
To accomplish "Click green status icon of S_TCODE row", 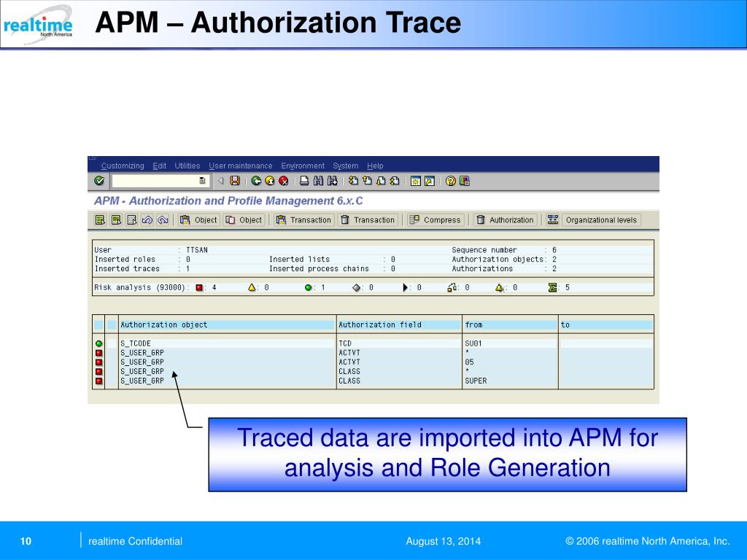I will 98,343.
